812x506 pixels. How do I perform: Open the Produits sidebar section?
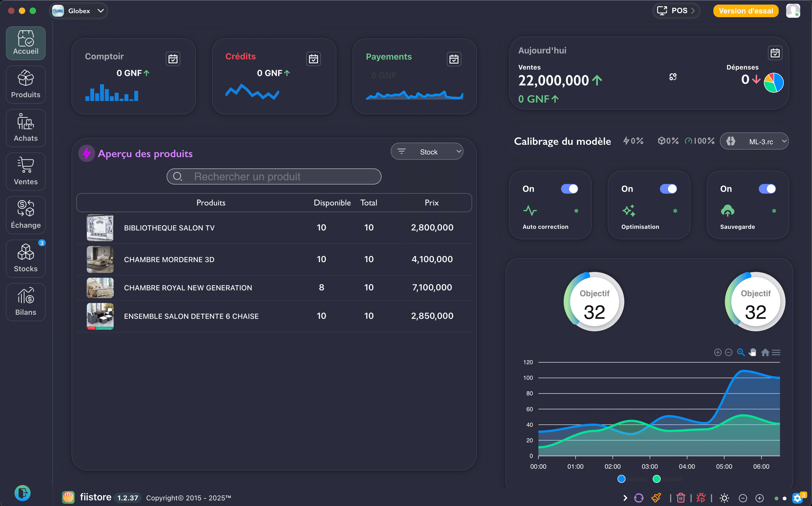click(26, 84)
